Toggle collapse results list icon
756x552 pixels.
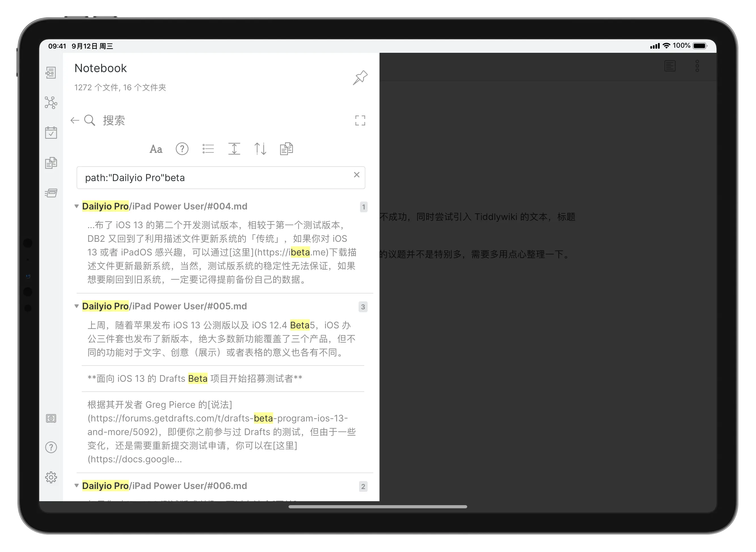(x=208, y=149)
